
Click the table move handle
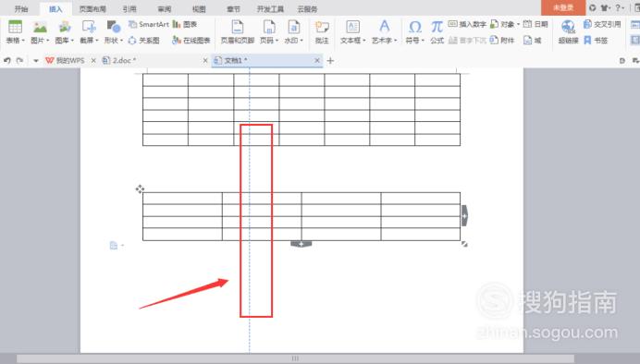coord(140,189)
